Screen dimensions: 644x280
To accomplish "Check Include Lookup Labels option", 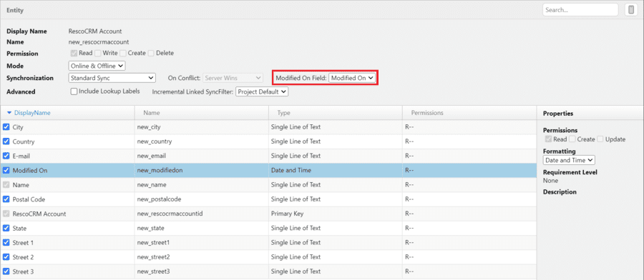I will pyautogui.click(x=74, y=91).
